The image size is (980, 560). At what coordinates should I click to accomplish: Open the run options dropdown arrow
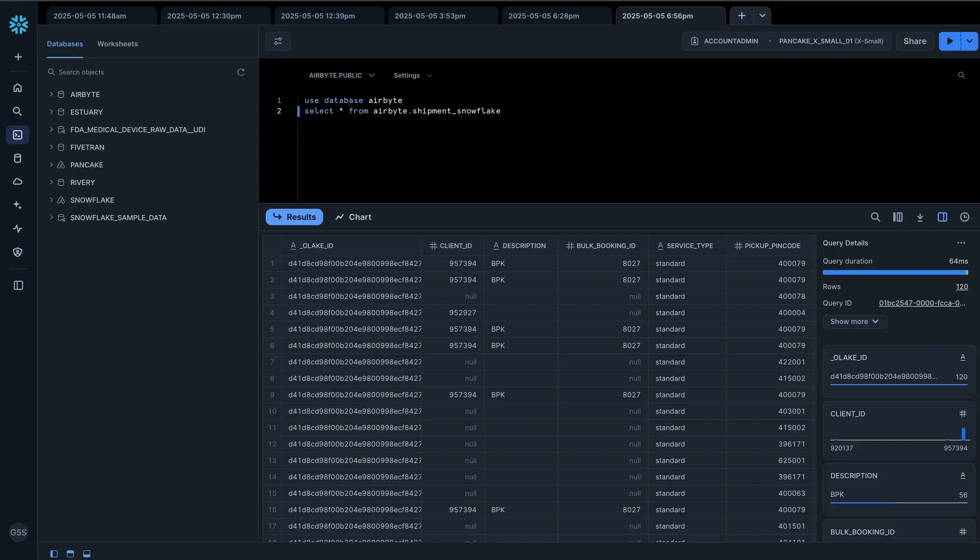pos(969,41)
